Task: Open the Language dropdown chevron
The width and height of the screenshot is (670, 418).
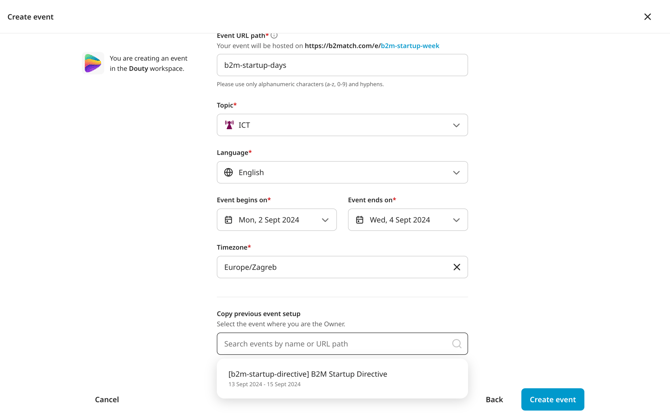Action: [456, 173]
